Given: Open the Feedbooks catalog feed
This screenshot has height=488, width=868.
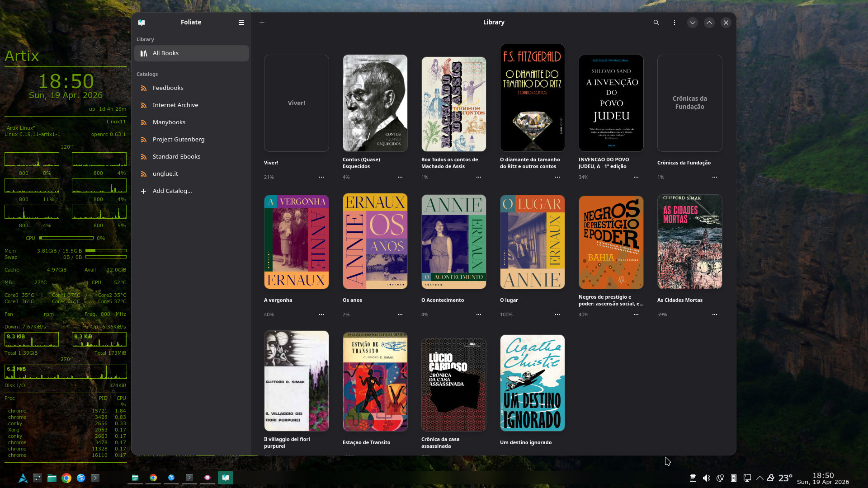Looking at the screenshot, I should (x=168, y=88).
